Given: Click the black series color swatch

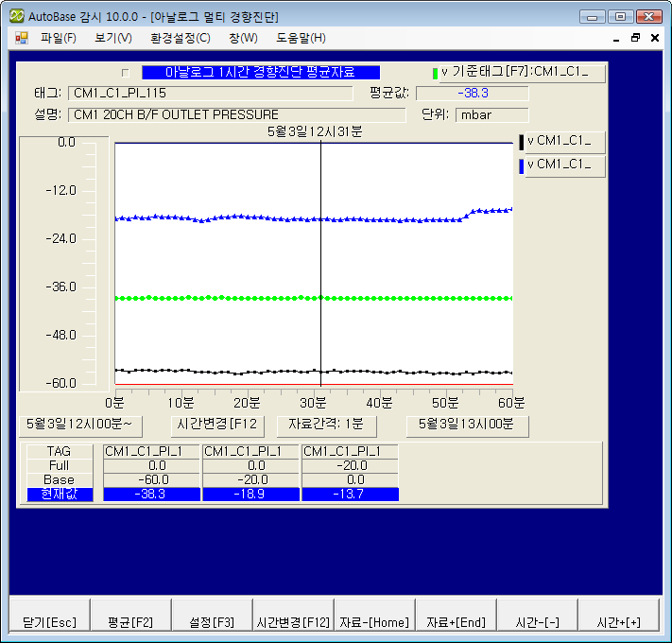Looking at the screenshot, I should 521,143.
